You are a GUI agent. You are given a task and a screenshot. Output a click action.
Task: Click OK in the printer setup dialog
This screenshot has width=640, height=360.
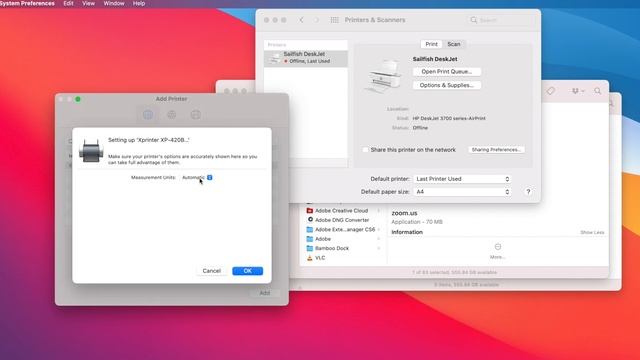[x=247, y=271]
